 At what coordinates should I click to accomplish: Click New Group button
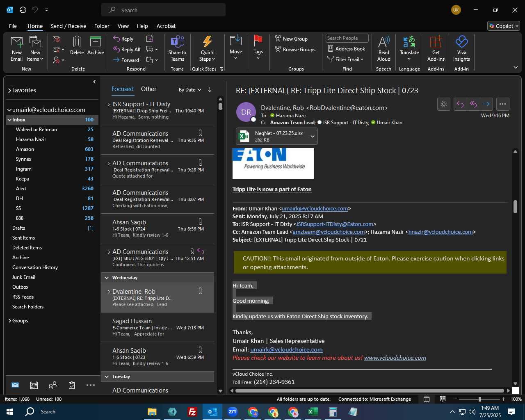click(291, 39)
